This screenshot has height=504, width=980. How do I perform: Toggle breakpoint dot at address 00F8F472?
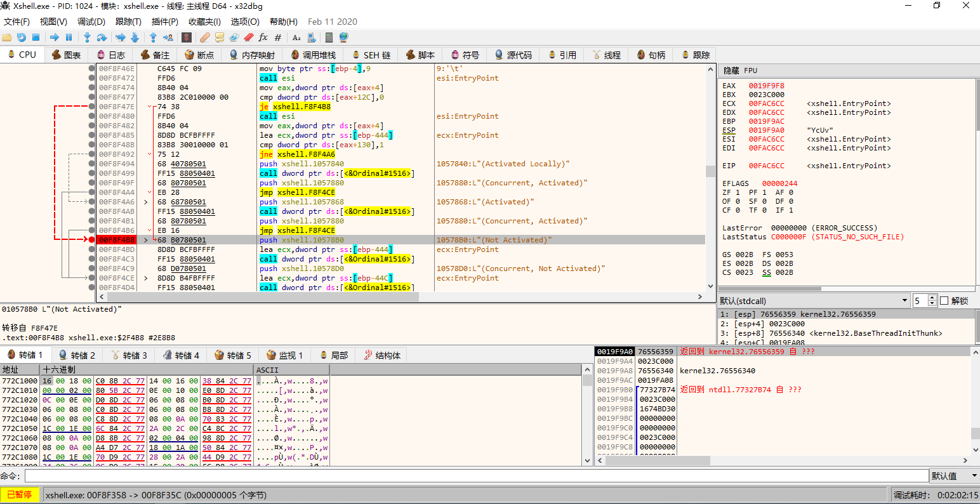coord(92,78)
